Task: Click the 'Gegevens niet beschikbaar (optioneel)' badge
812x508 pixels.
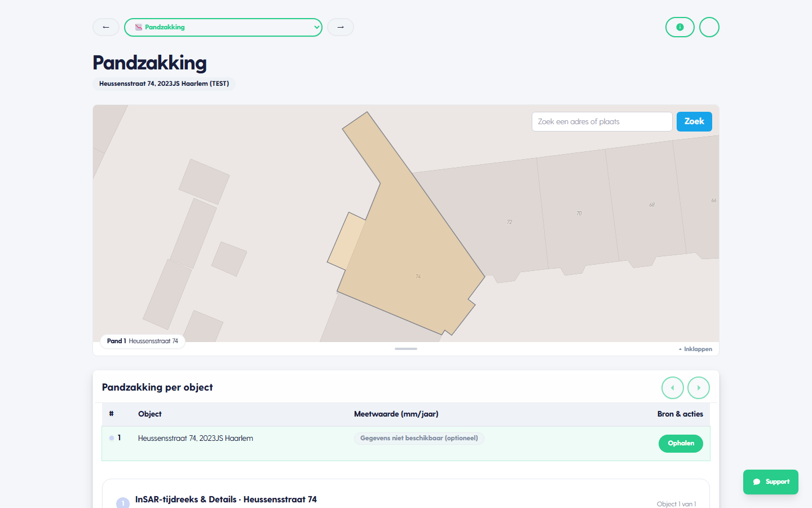Action: click(419, 438)
